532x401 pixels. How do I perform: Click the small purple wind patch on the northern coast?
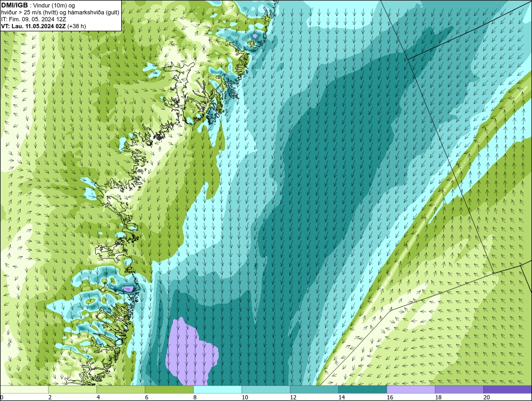point(255,36)
